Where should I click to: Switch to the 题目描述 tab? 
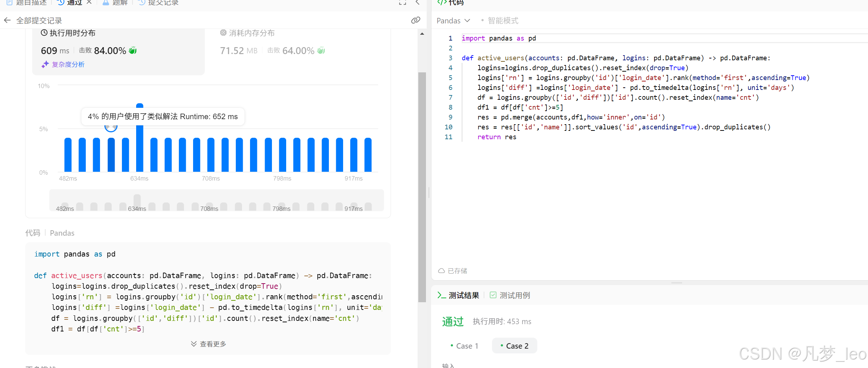click(27, 3)
